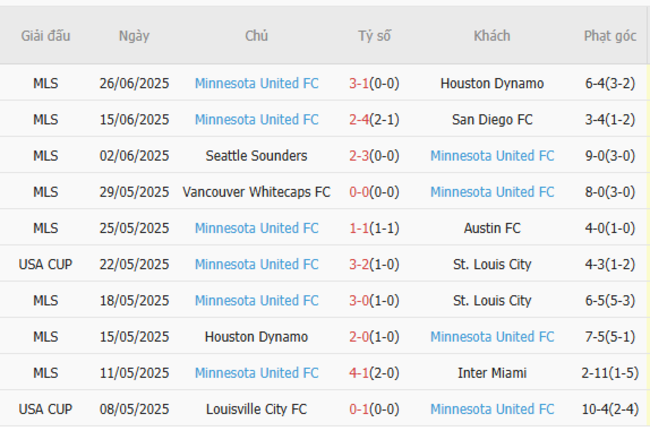
Task: Open the Seattle Sounders team link
Action: [x=256, y=156]
